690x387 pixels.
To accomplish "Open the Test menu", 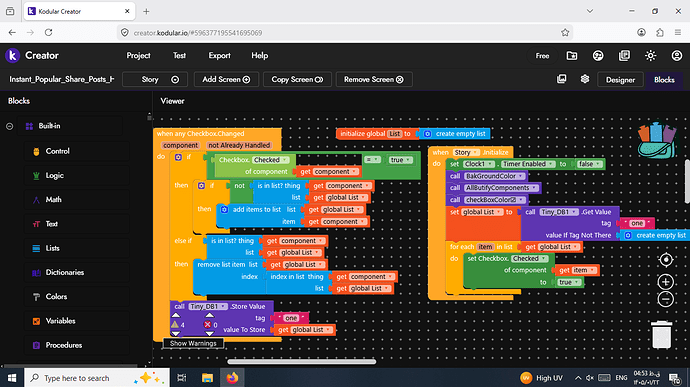I will [x=179, y=55].
